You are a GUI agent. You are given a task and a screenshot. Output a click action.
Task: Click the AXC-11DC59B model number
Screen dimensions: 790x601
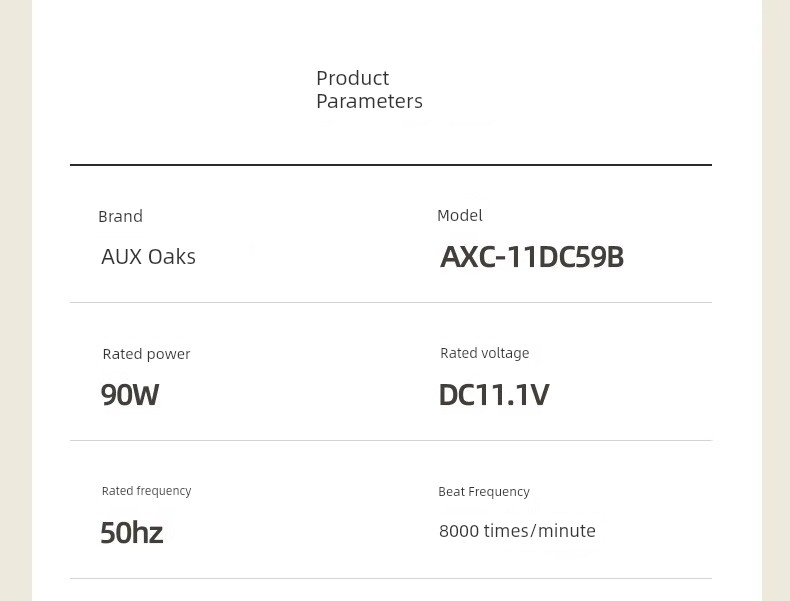[532, 257]
